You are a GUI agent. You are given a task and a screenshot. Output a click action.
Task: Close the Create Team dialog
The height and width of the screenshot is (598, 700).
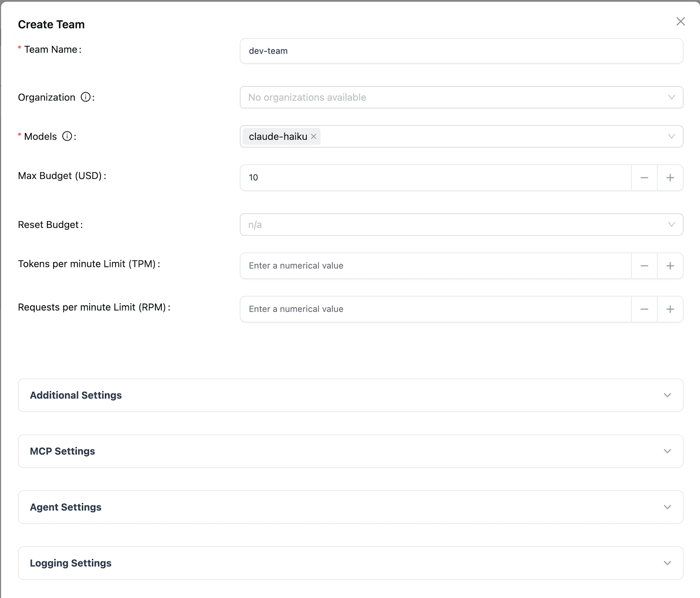click(680, 21)
